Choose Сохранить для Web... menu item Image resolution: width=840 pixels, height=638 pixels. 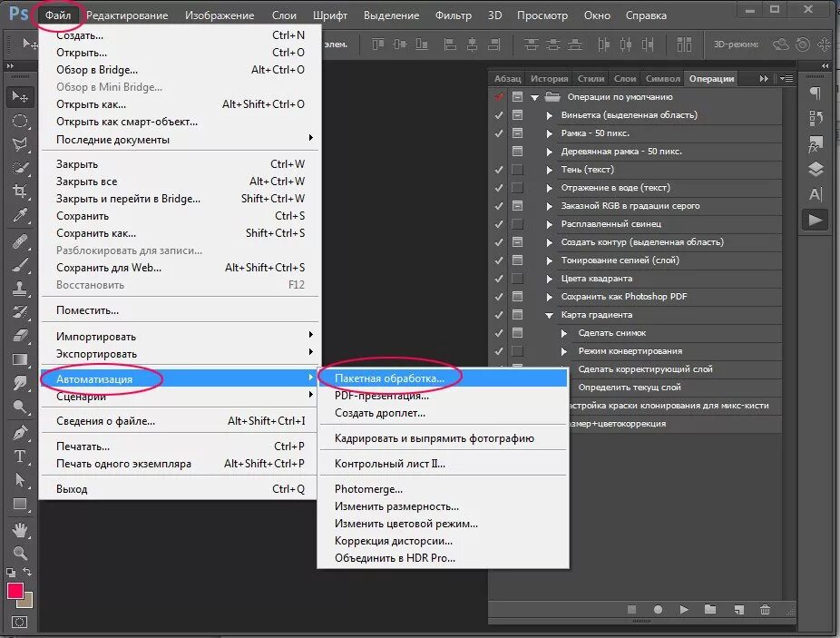point(181,268)
